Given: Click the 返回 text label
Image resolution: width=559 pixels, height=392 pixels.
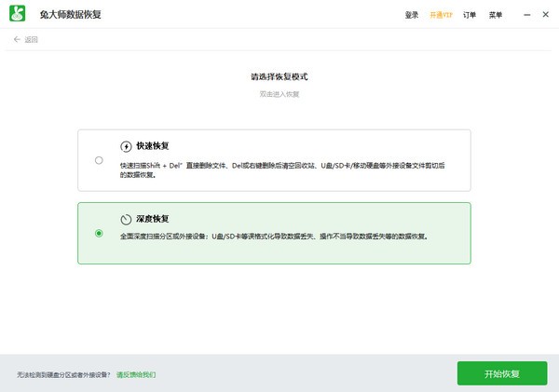Looking at the screenshot, I should click(x=32, y=40).
